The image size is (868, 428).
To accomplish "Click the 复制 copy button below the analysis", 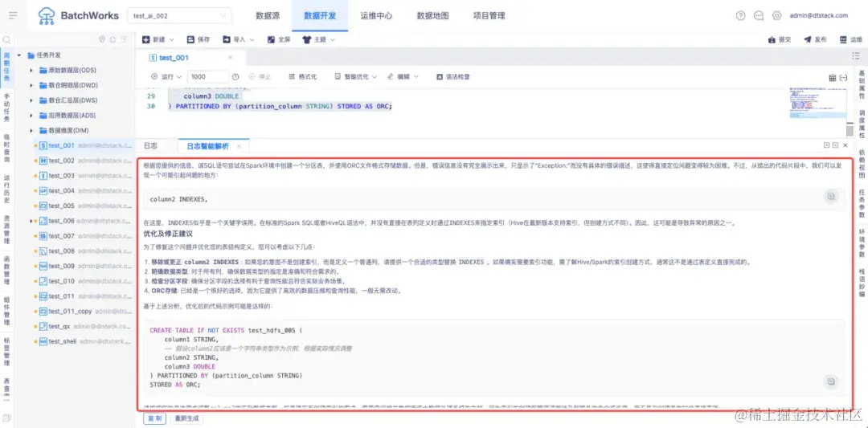I will coord(154,418).
